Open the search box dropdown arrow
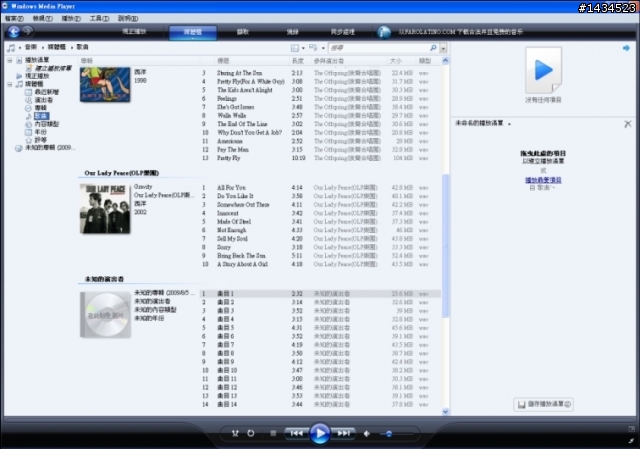The height and width of the screenshot is (449, 640). [x=443, y=48]
